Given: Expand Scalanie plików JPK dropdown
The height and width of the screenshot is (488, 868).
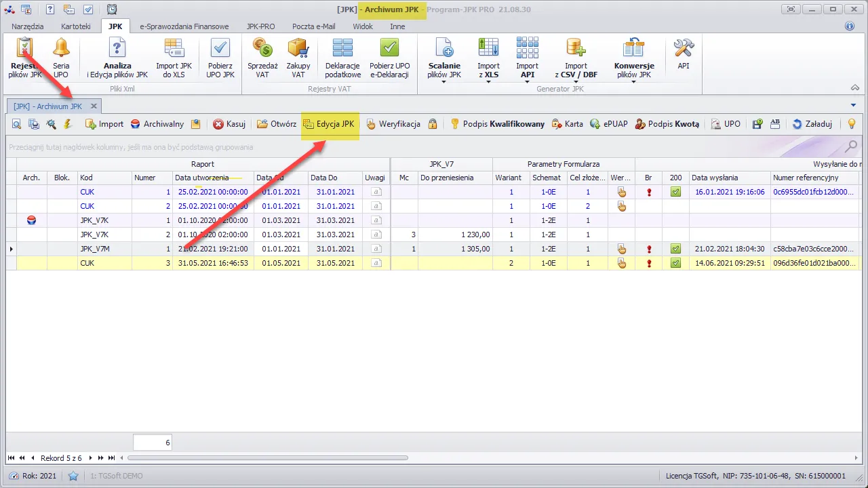Looking at the screenshot, I should point(444,81).
